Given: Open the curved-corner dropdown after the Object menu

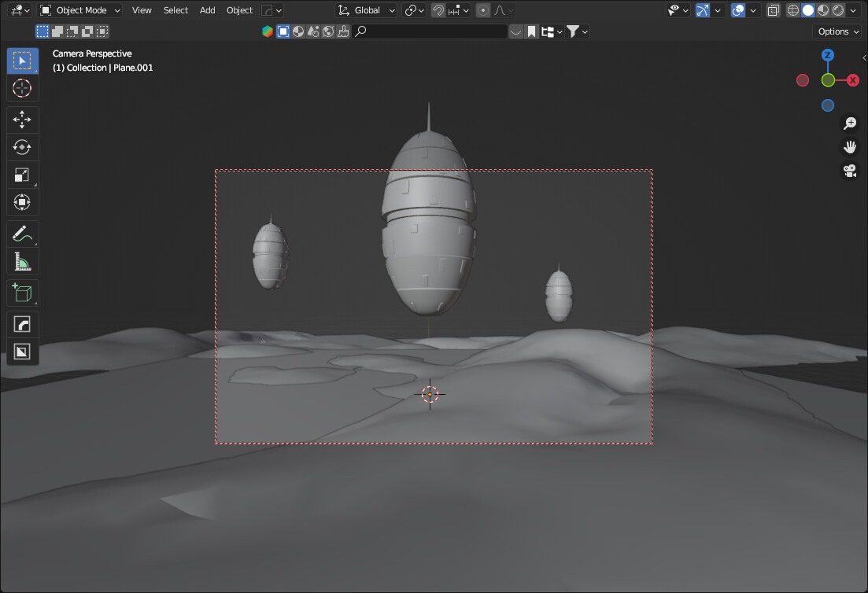Looking at the screenshot, I should point(271,10).
